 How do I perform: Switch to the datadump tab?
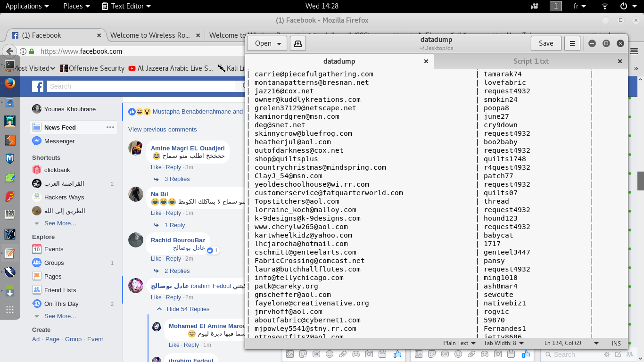pos(339,61)
